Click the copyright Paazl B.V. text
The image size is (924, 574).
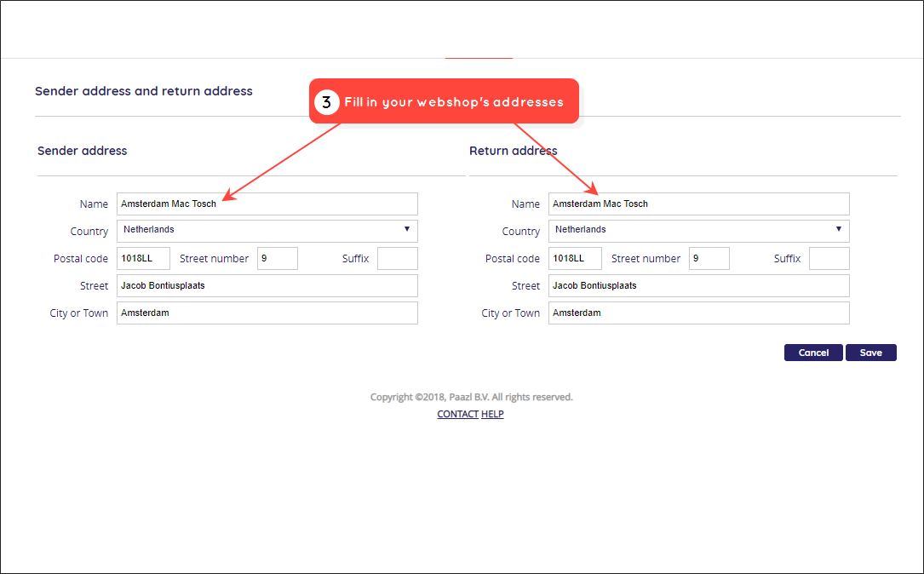point(472,397)
